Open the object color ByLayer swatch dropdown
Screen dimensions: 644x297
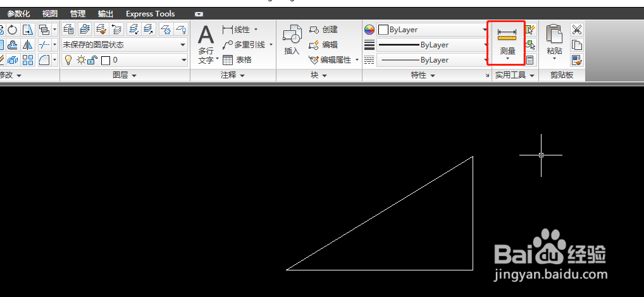432,30
